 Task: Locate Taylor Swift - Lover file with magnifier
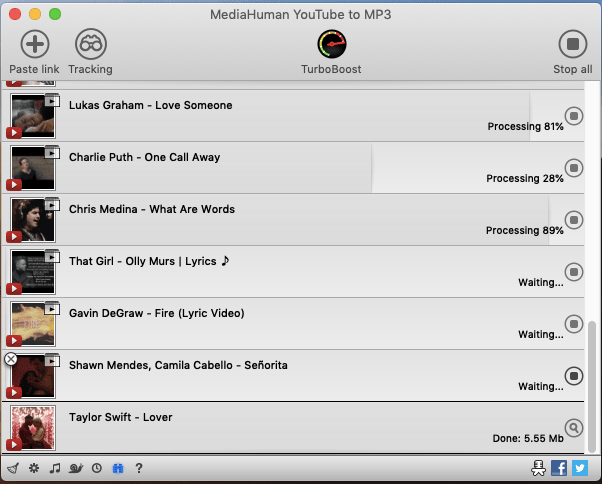(x=574, y=428)
